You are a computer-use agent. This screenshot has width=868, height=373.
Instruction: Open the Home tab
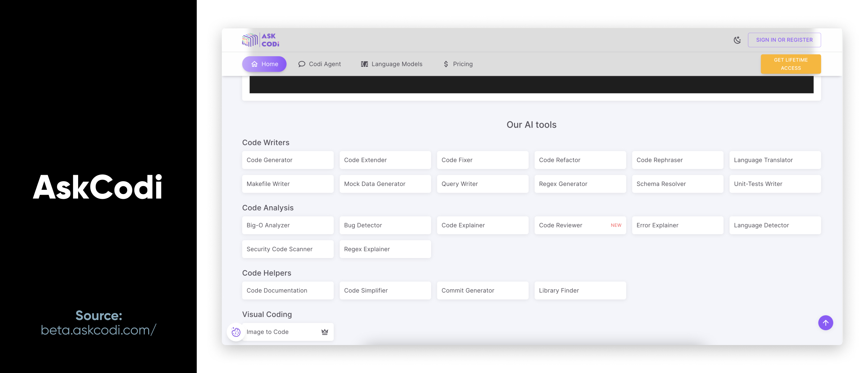pyautogui.click(x=264, y=64)
